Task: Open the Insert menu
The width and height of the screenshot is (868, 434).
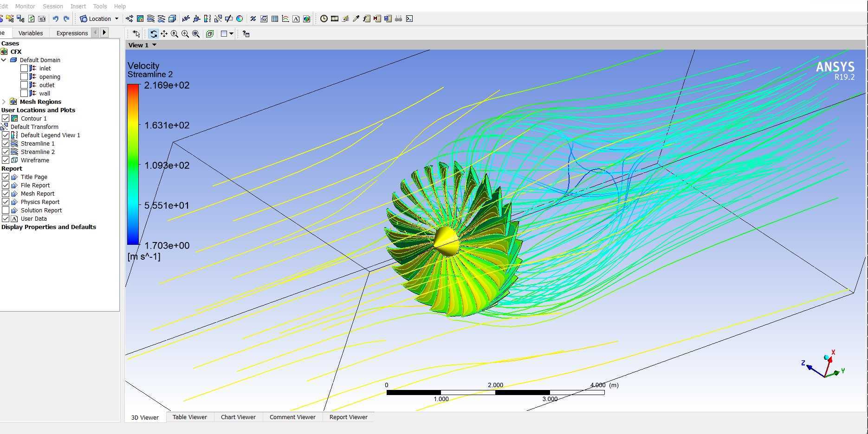Action: coord(78,6)
